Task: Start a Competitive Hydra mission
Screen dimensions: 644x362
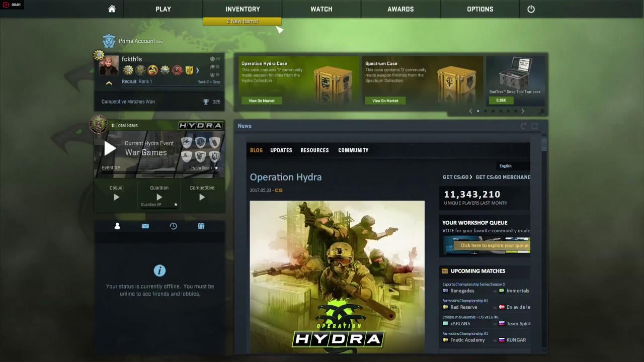Action: (x=202, y=197)
